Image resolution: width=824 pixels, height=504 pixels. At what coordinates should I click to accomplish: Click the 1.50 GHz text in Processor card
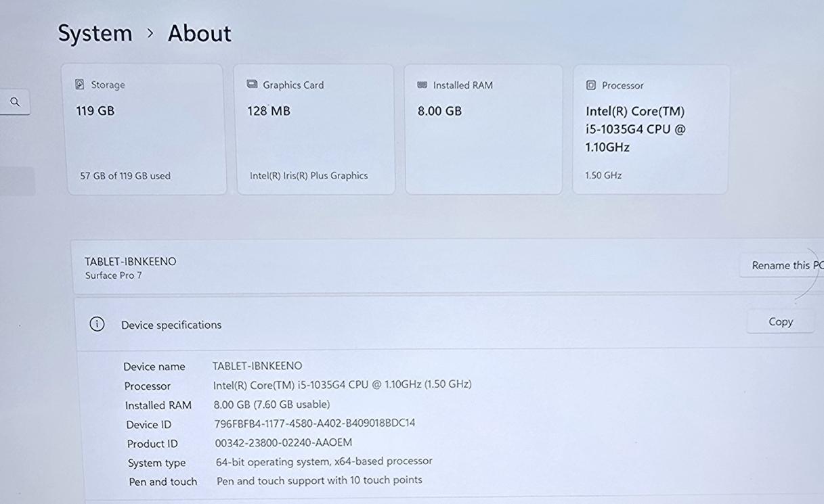pos(603,175)
